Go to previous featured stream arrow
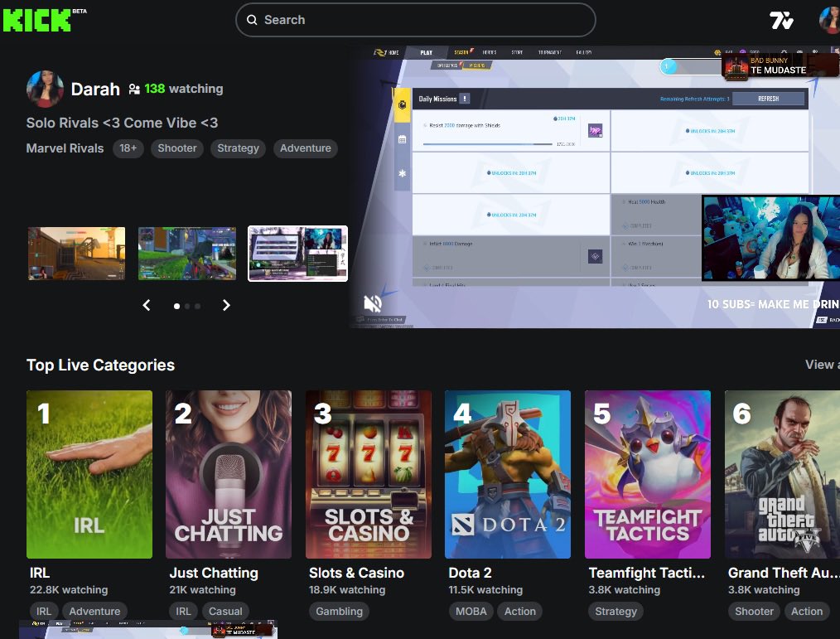Viewport: 840px width, 639px height. 147,306
